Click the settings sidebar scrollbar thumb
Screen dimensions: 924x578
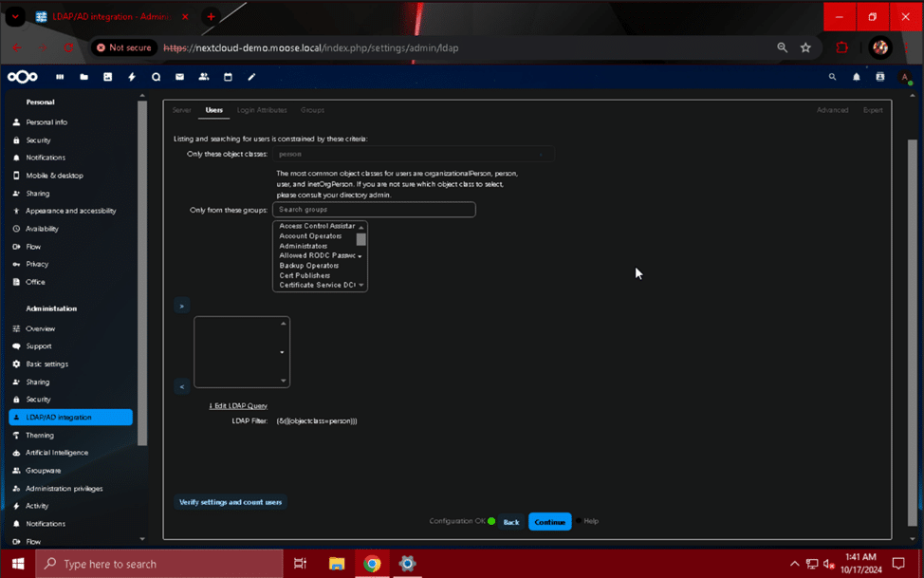pyautogui.click(x=142, y=272)
